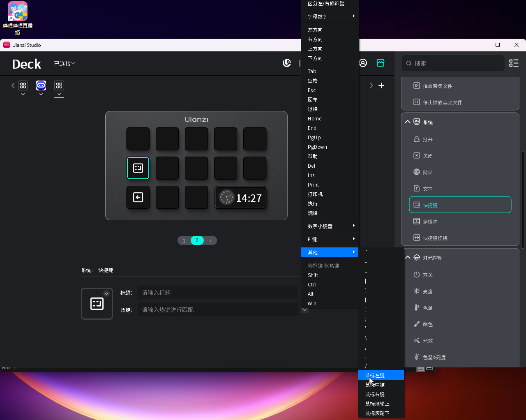Collapse the 灯光控制 category section
Screen dimensions: 526x420
[x=408, y=258]
